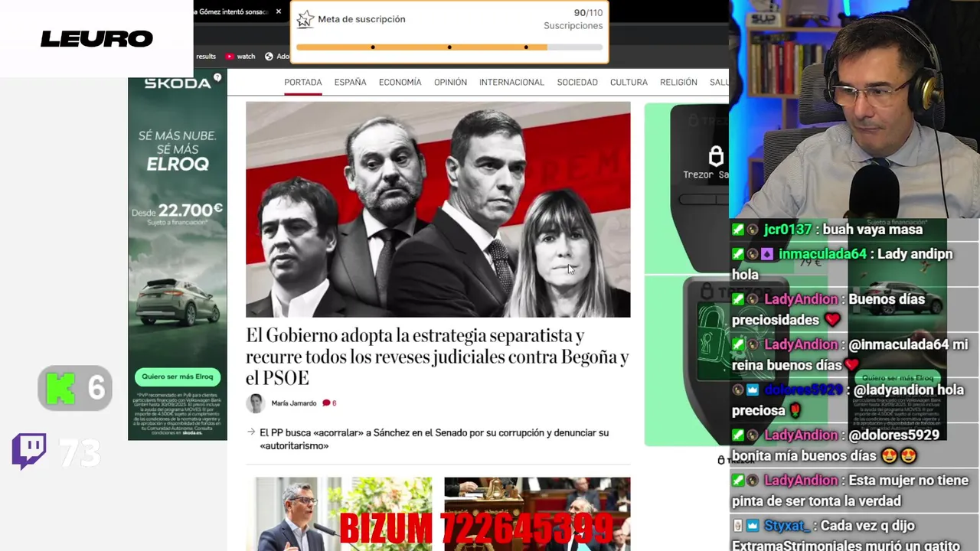Open the parliament chamber article thumbnail
This screenshot has width=980, height=551.
537,514
